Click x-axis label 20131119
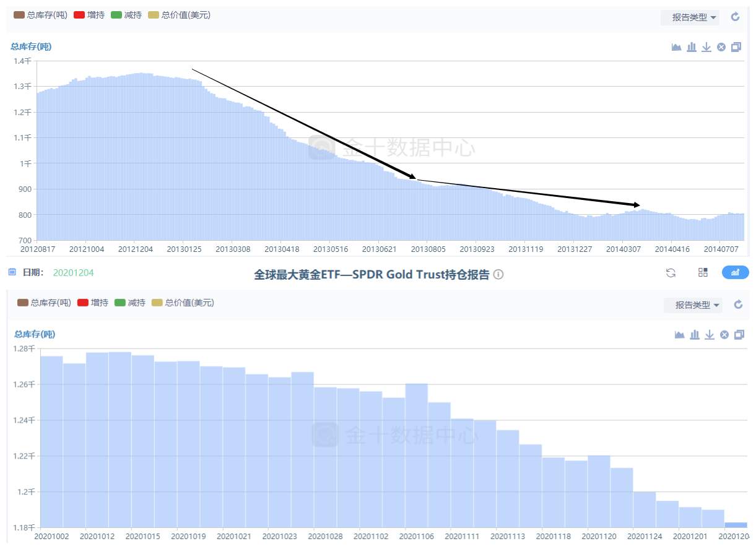This screenshot has width=756, height=549. pyautogui.click(x=525, y=249)
